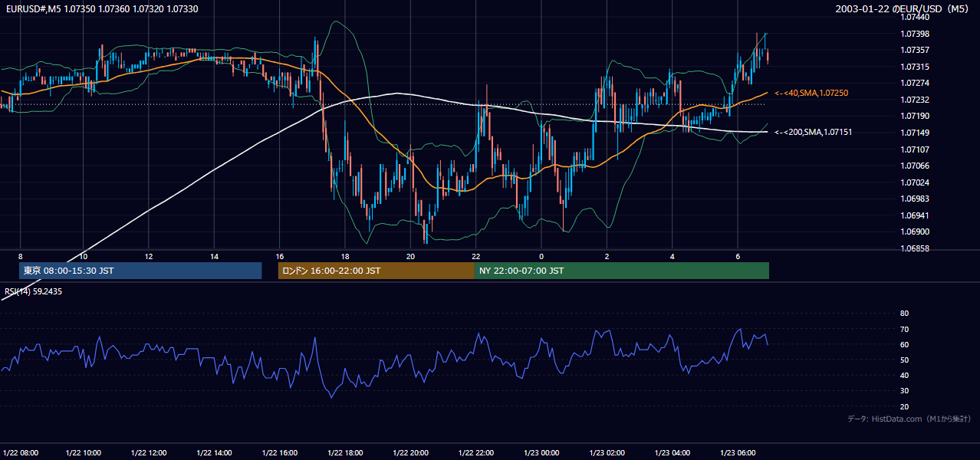Screen dimensions: 980x460
Task: Click RSI axis level 40
Action: pos(904,375)
